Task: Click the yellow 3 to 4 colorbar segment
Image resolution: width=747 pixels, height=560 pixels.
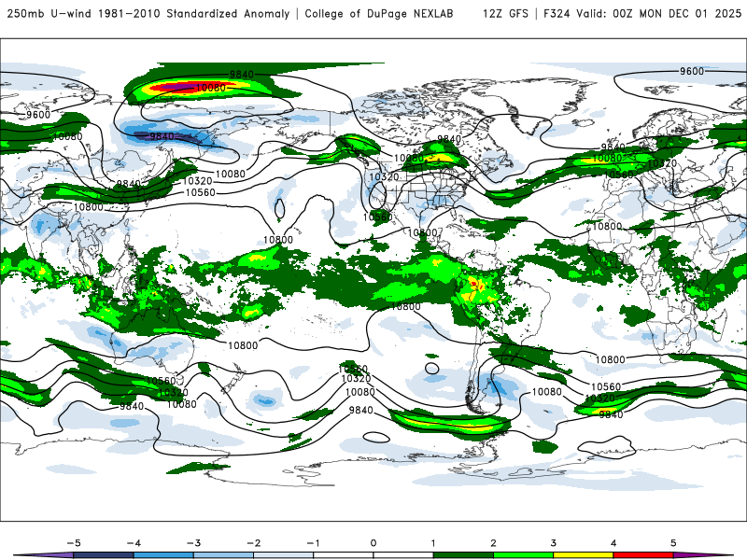Action: [583, 555]
